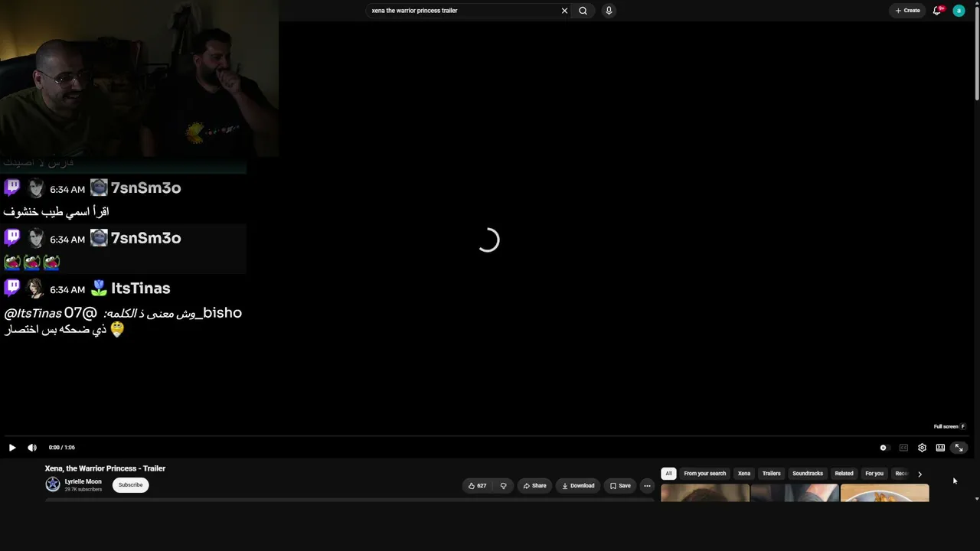Select the For you filter chip
This screenshot has height=551, width=980.
[x=874, y=474]
